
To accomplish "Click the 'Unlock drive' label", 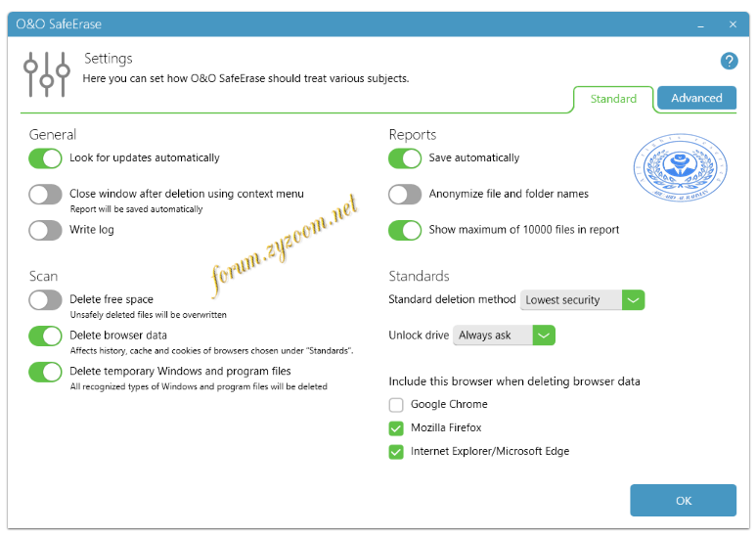I will tap(419, 336).
